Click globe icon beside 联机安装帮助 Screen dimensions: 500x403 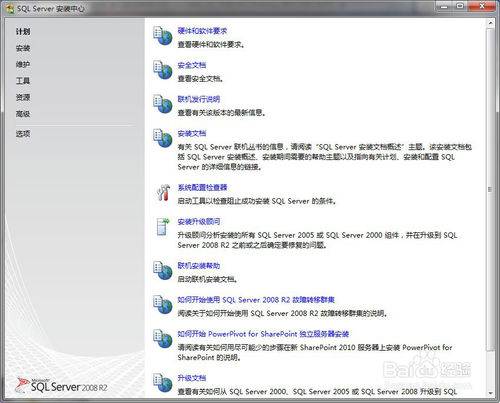click(x=162, y=271)
